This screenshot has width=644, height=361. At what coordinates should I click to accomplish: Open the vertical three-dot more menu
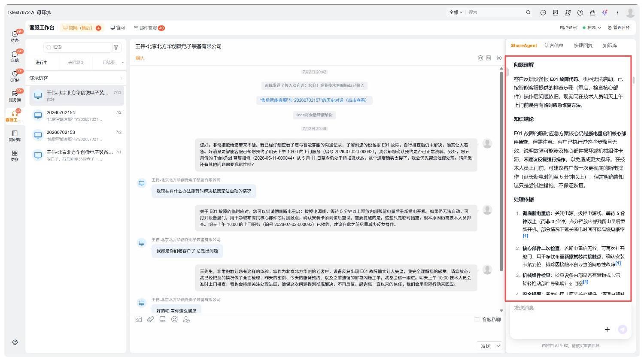(x=617, y=12)
